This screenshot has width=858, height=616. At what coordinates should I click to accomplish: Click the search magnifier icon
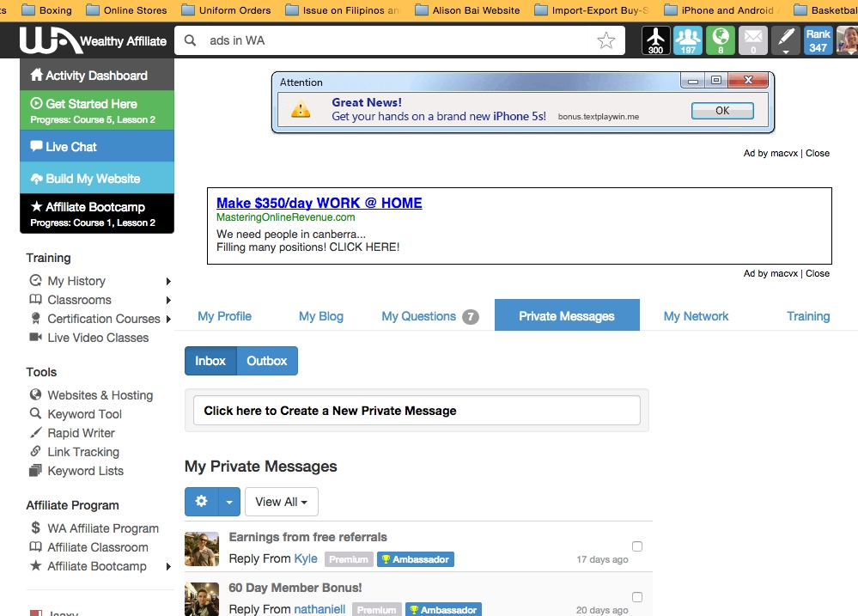[x=190, y=40]
